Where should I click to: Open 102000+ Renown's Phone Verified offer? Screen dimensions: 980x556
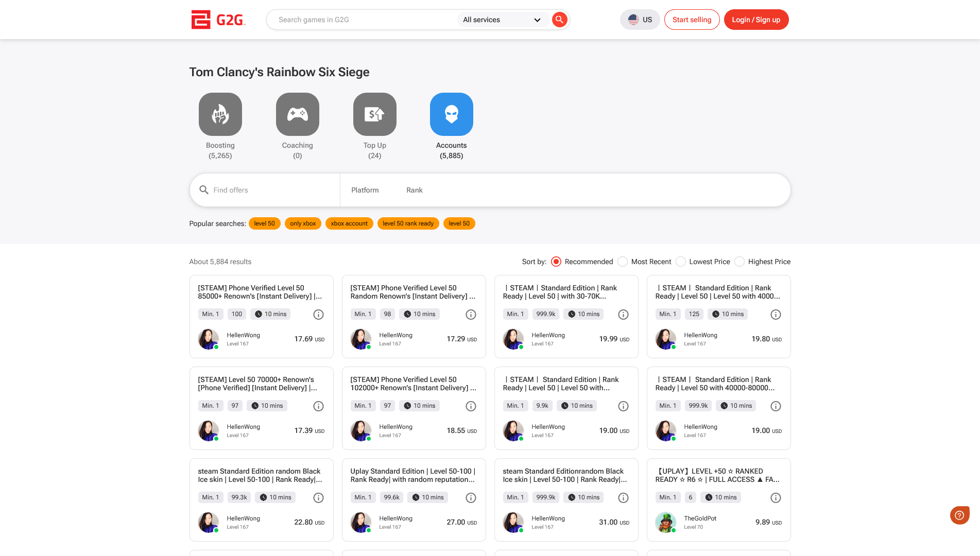coord(414,384)
